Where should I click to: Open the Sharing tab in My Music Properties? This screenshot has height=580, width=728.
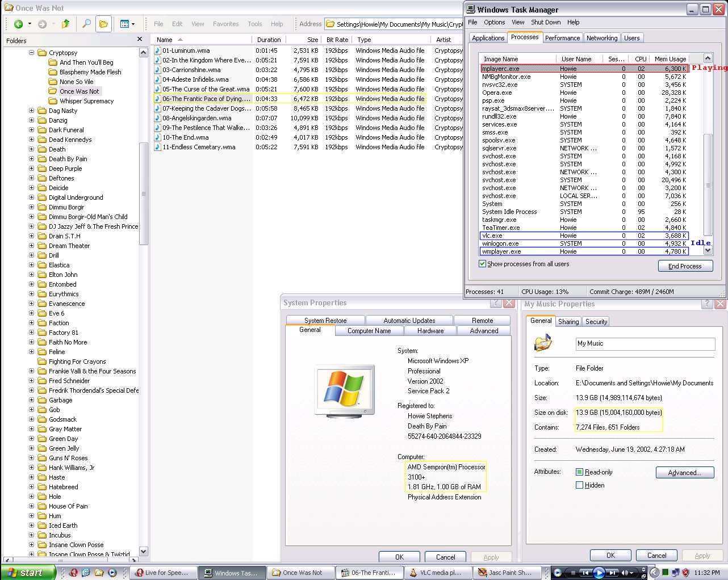tap(568, 322)
